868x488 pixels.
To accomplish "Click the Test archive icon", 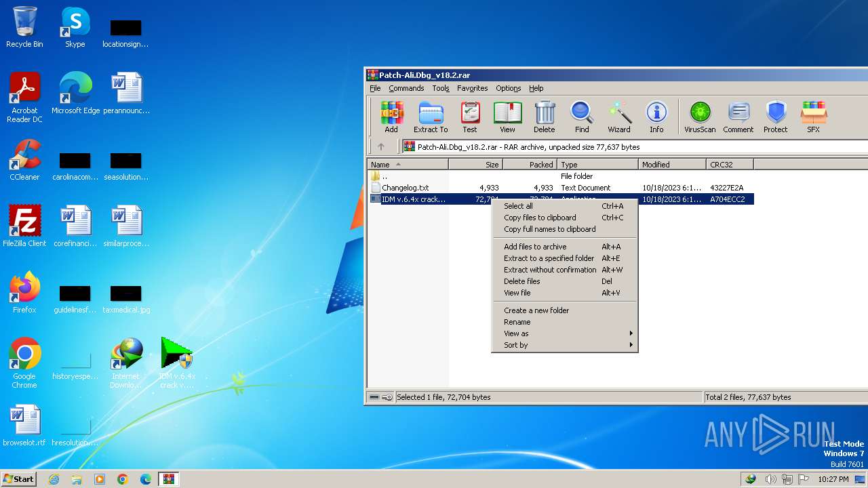I will 470,117.
